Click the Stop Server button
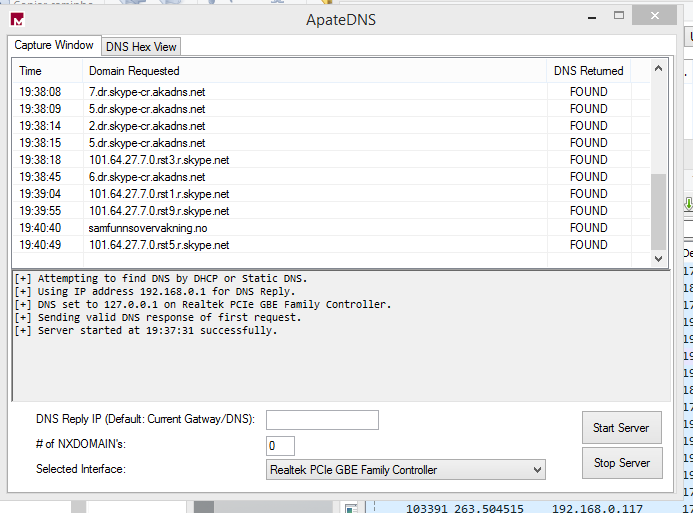Screen dimensions: 693x513 click(622, 463)
